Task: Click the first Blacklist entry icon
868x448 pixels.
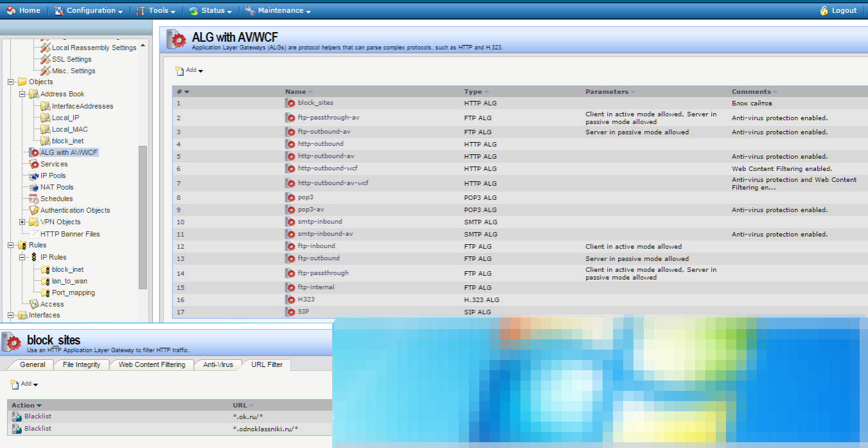Action: (17, 417)
